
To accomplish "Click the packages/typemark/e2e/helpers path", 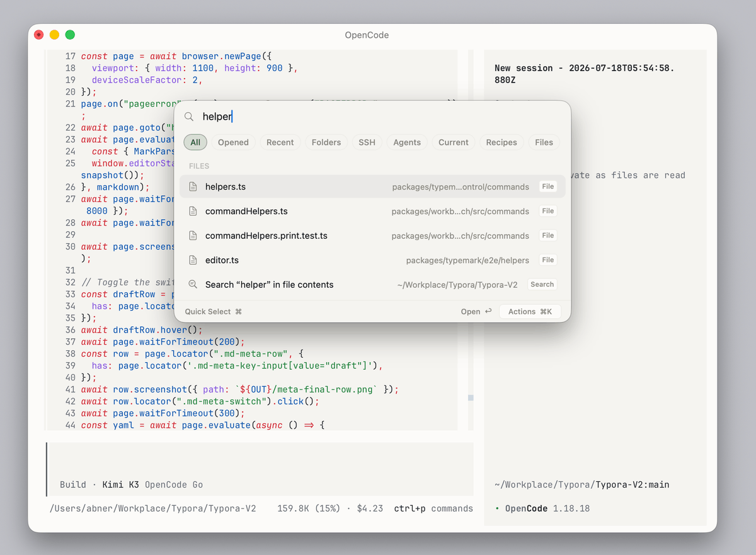I will coord(467,260).
